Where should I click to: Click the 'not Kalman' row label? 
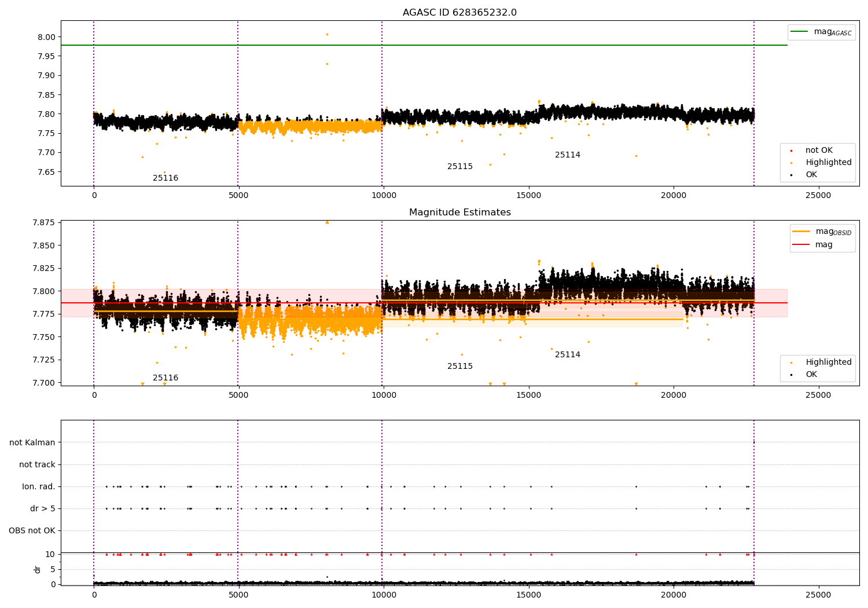tap(32, 442)
